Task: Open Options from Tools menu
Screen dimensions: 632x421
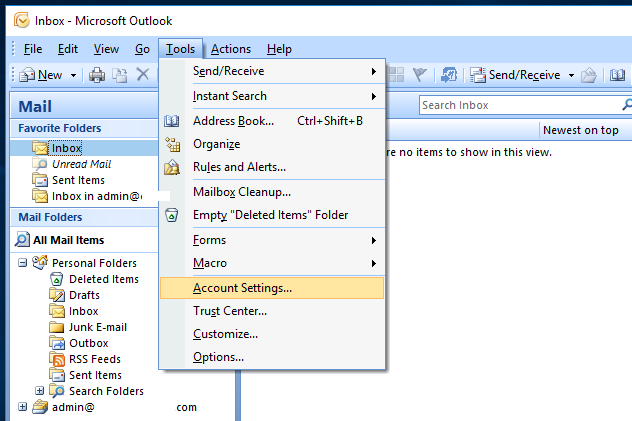Action: [272, 357]
